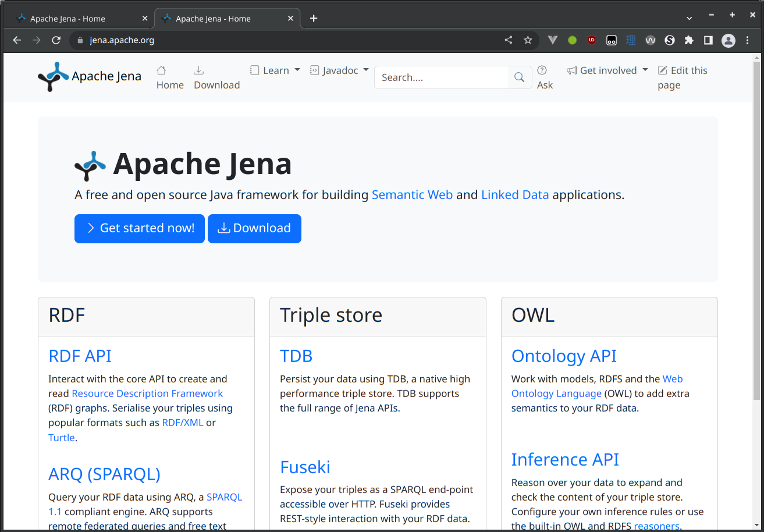Open the uBlock Origin extension icon
Viewport: 764px width, 532px height.
click(x=592, y=40)
